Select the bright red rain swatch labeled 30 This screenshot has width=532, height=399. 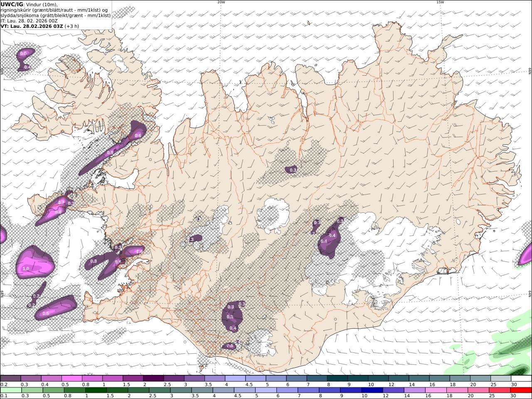click(521, 390)
